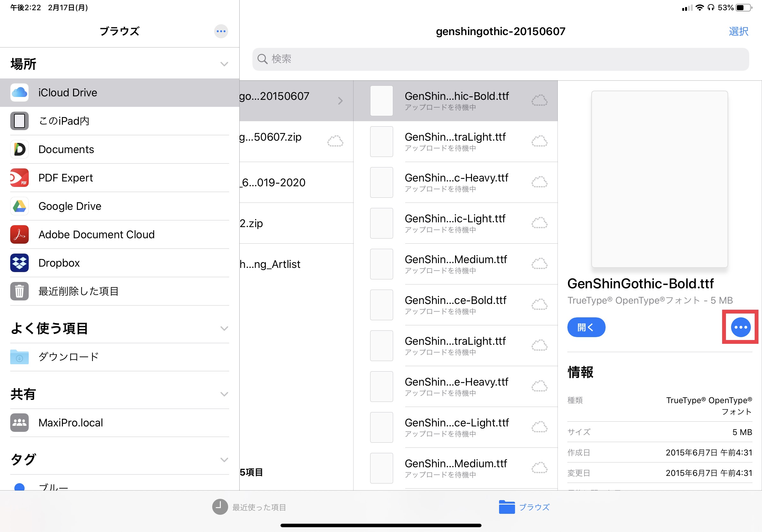Collapse the よく使う項目 section
Image resolution: width=762 pixels, height=532 pixels.
[x=224, y=329]
